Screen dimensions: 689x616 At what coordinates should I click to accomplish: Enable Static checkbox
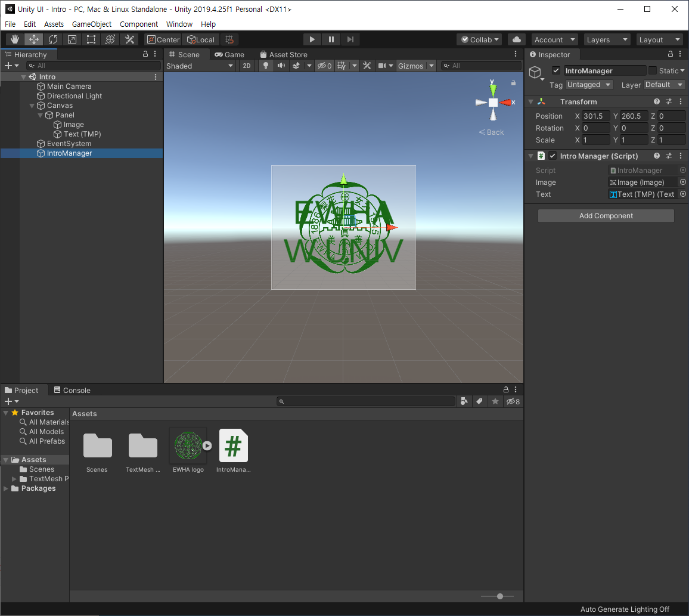tap(653, 70)
